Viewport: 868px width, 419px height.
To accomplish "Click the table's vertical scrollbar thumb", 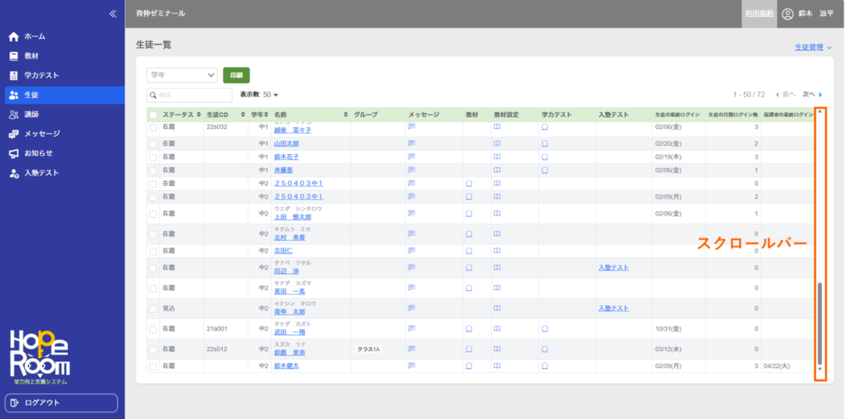I will click(x=820, y=322).
